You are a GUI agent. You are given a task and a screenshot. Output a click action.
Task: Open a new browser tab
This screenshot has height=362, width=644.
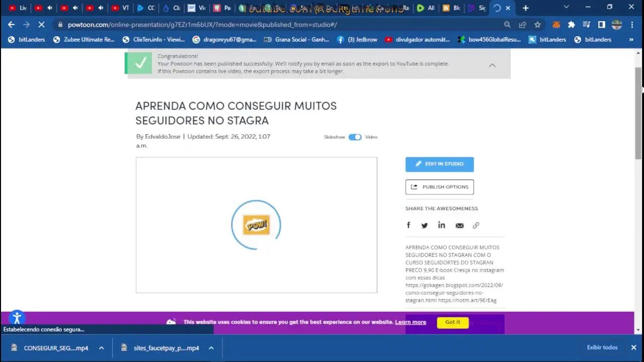pos(526,8)
